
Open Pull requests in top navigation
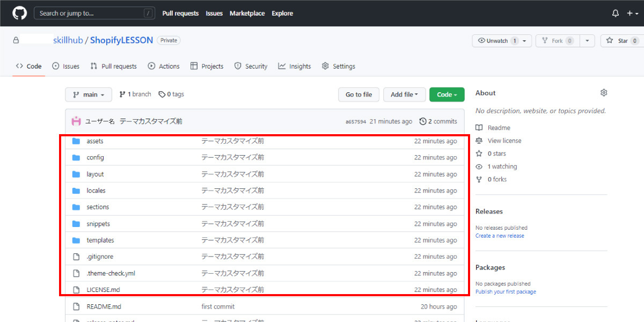pyautogui.click(x=180, y=13)
